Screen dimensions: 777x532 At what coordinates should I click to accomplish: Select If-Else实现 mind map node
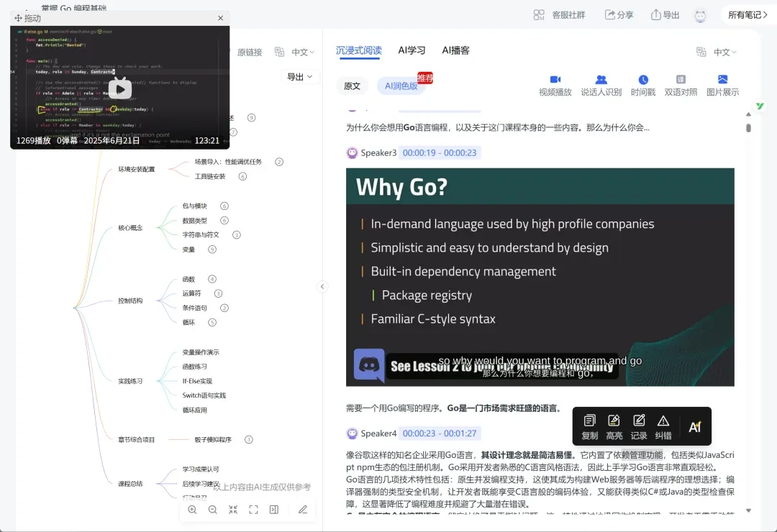(196, 381)
